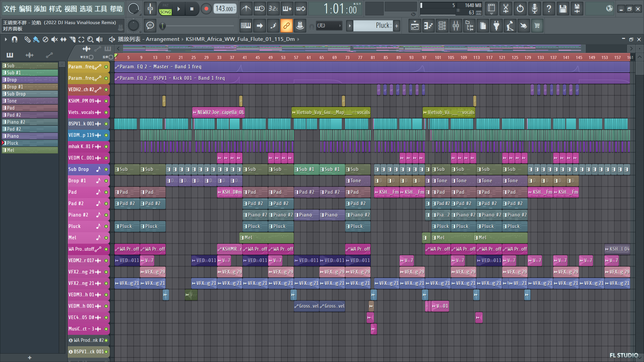Mute the Piano #2 track toggle
The height and width of the screenshot is (362, 644).
(106, 215)
